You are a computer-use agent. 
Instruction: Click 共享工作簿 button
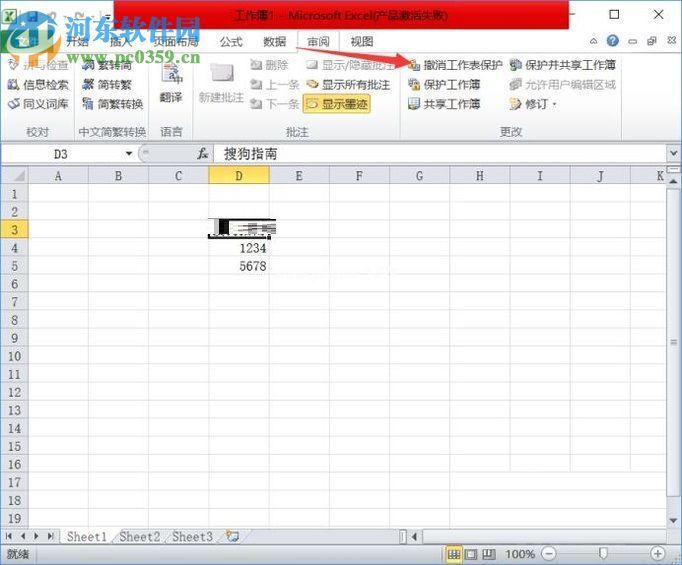444,104
